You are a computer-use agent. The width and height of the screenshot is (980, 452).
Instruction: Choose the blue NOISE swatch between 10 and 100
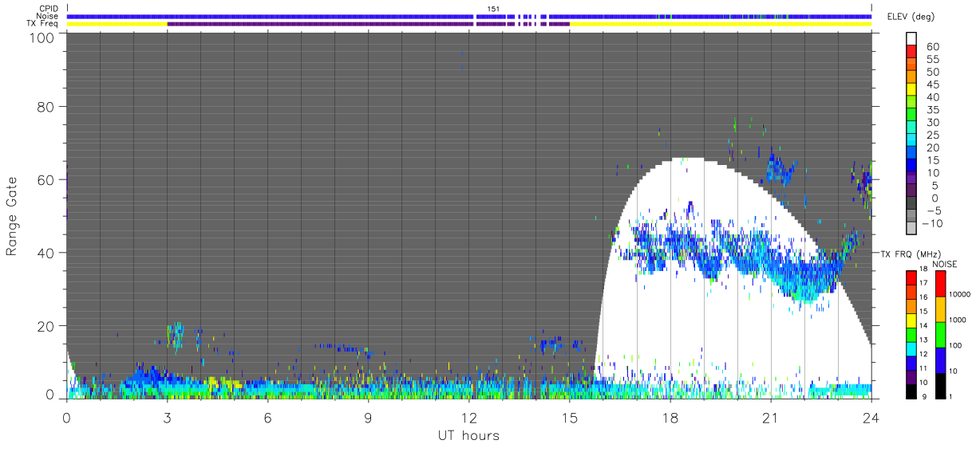click(x=940, y=360)
